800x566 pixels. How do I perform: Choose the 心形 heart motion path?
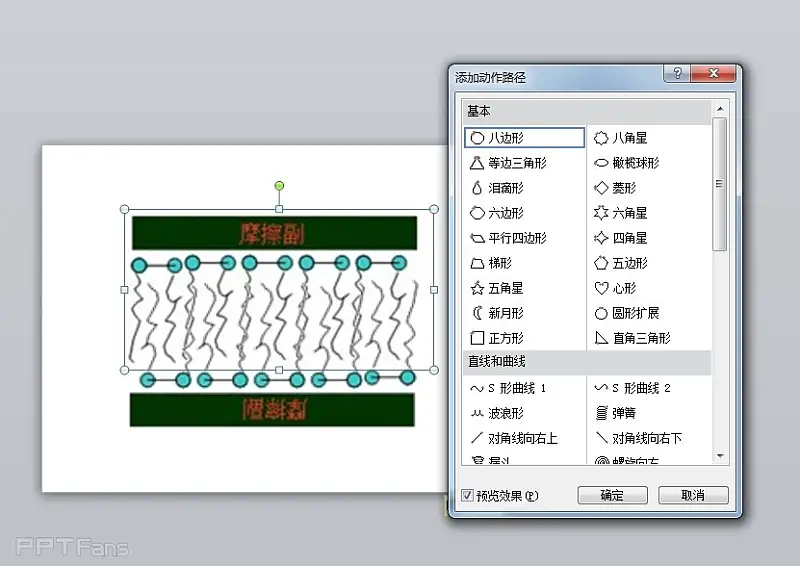click(622, 288)
